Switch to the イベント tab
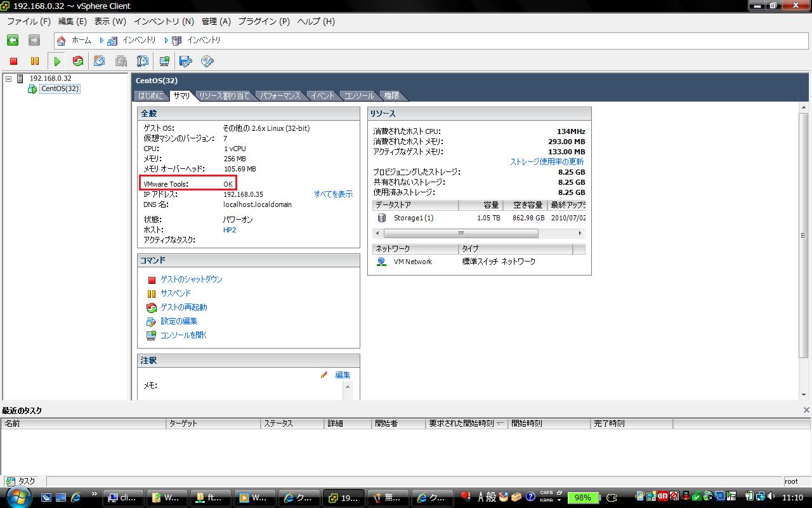 tap(322, 96)
